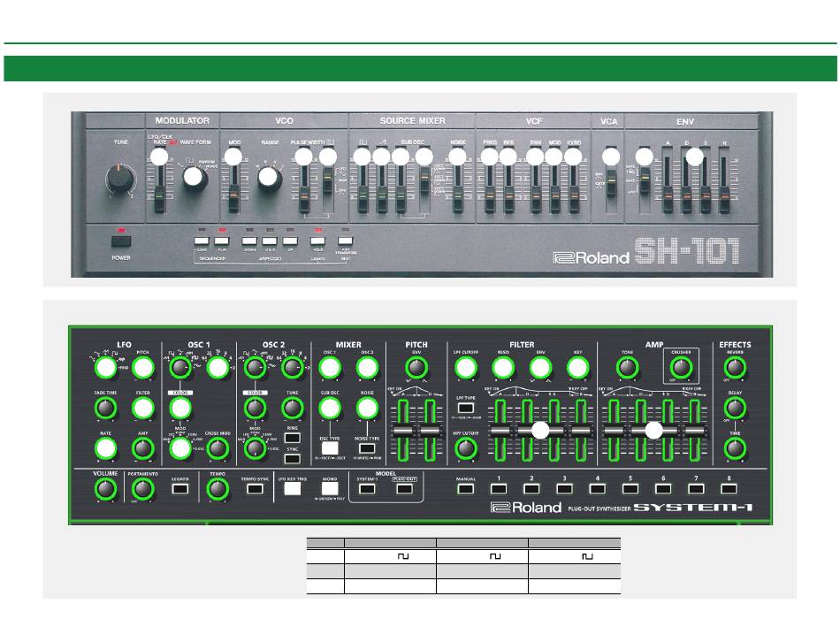Click the System-1 OSC 1 waveform knob
This screenshot has width=840, height=627.
pyautogui.click(x=180, y=368)
